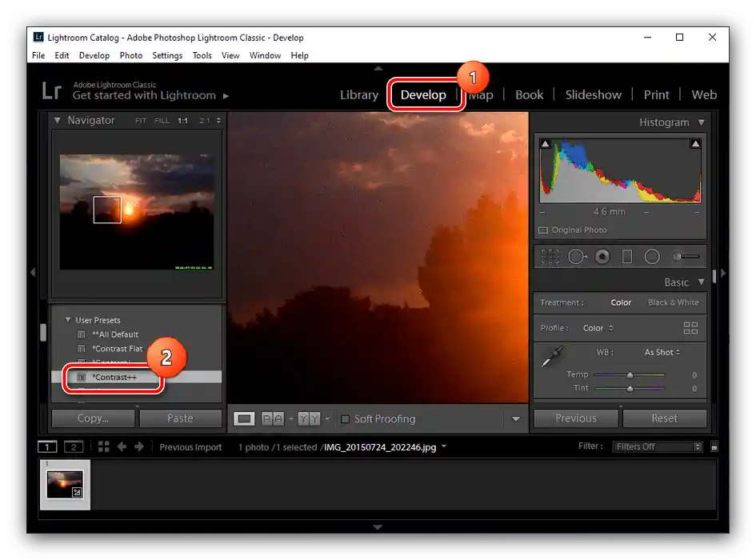The width and height of the screenshot is (756, 560).
Task: Switch to the Book module
Action: pos(529,94)
